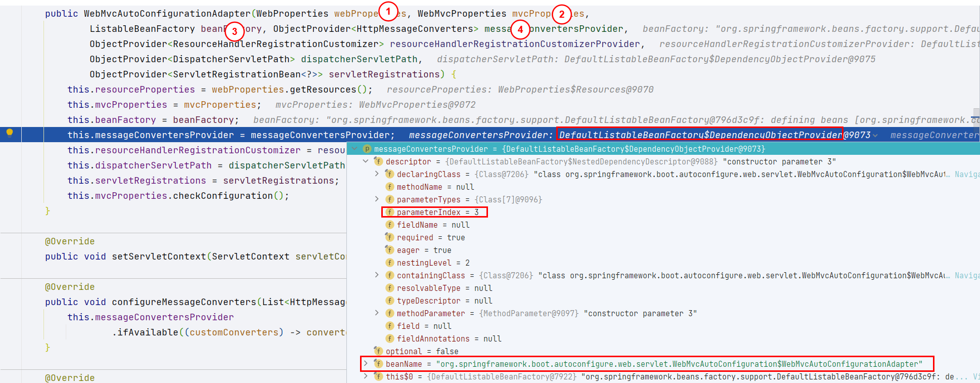Image resolution: width=980 pixels, height=383 pixels.
Task: Collapse the messageConvertersProvider root node
Action: pos(354,149)
